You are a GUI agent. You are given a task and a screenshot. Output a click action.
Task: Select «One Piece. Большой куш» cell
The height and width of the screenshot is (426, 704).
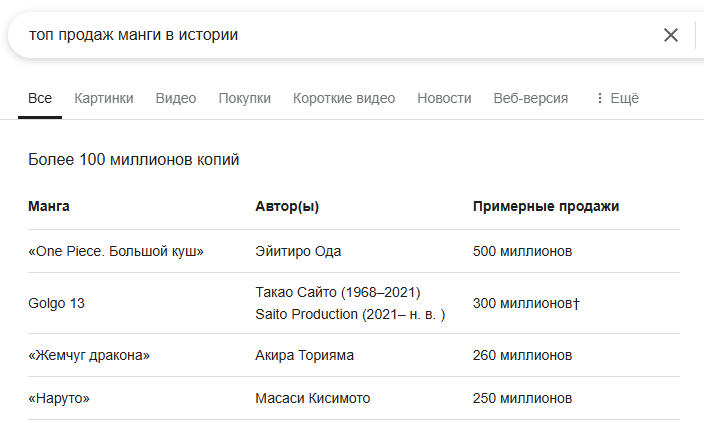[x=116, y=251]
